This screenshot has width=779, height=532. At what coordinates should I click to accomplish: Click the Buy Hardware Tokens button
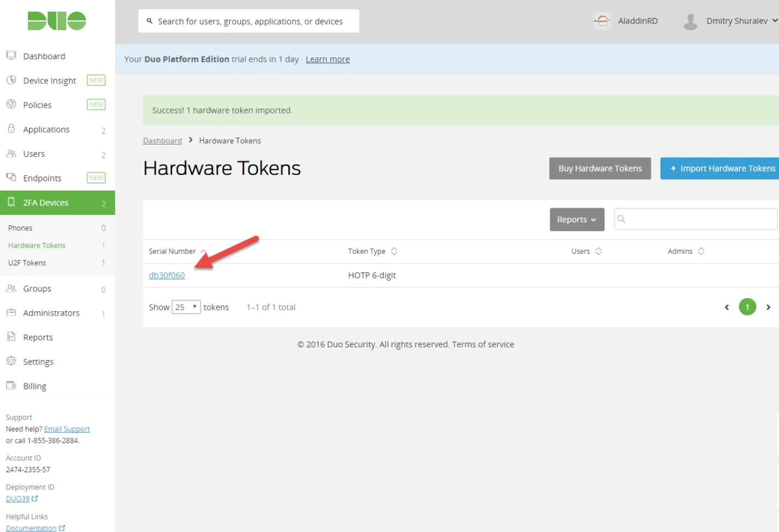600,168
